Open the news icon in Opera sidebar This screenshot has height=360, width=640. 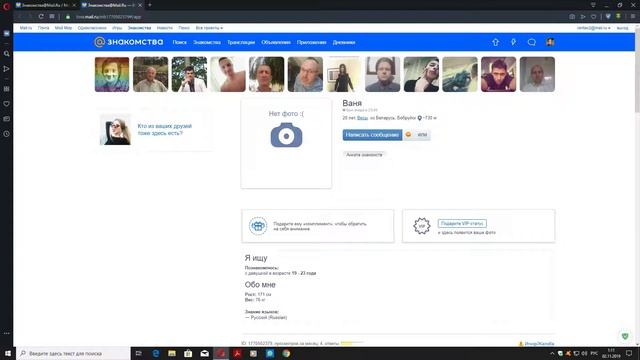pos(6,119)
